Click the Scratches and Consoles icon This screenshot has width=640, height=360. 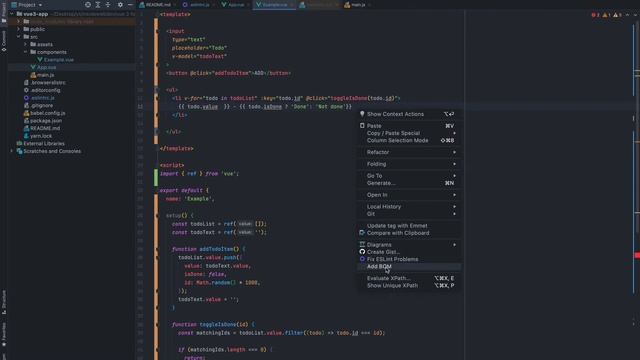click(x=19, y=151)
